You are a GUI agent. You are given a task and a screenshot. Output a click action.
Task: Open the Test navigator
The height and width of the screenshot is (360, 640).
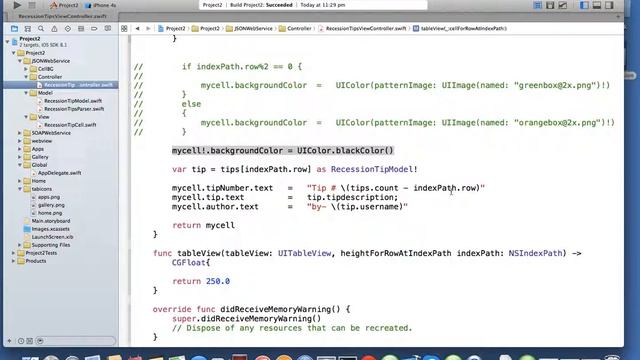tap(68, 29)
